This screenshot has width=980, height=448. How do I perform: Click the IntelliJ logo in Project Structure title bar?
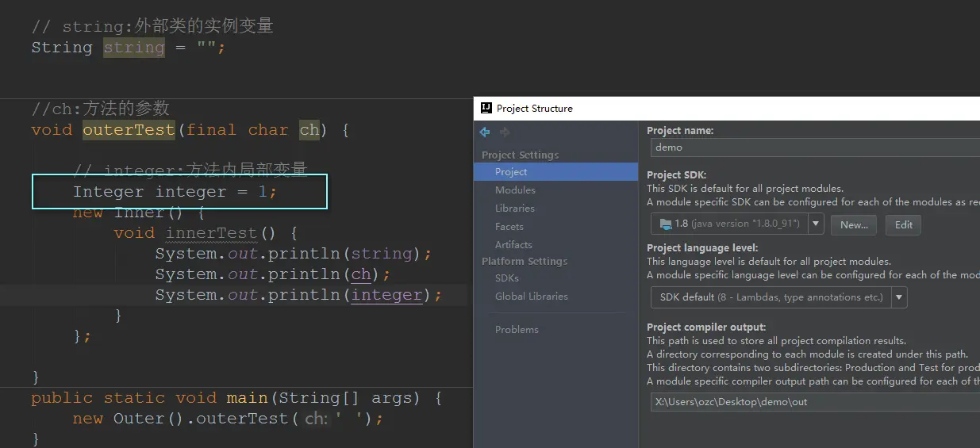(485, 109)
